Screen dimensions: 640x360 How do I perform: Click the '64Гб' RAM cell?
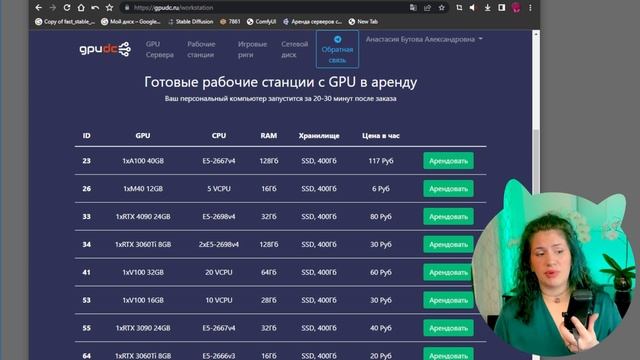point(269,272)
